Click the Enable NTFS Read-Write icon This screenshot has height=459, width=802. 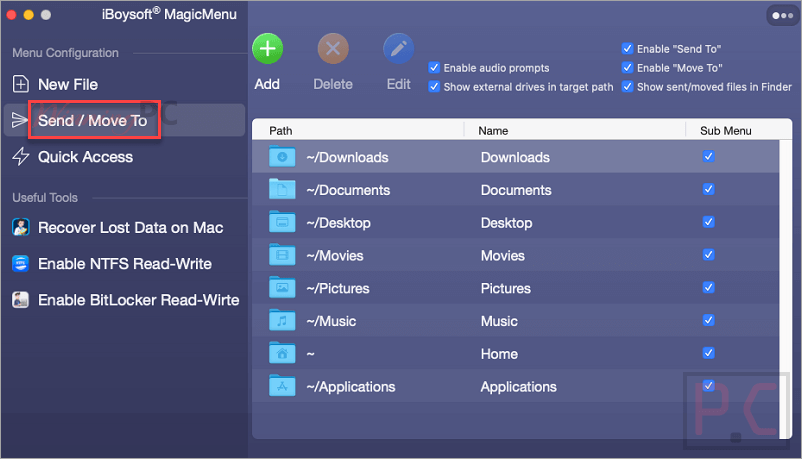point(20,264)
